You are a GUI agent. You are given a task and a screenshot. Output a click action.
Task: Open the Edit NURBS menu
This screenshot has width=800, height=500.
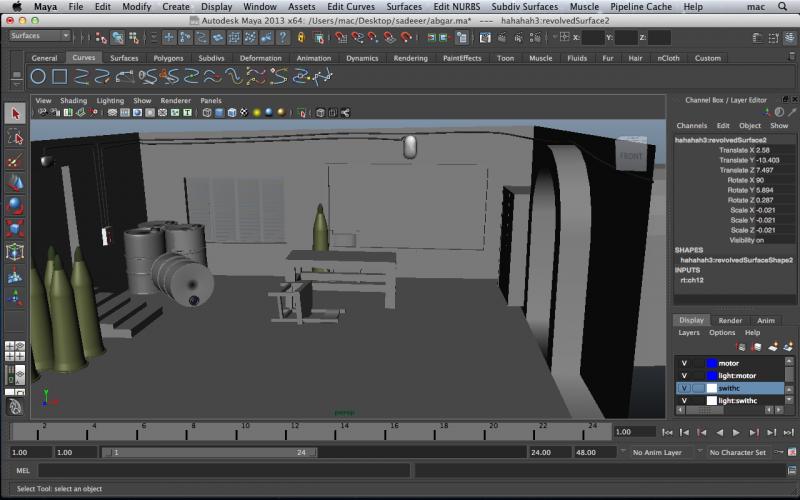point(456,6)
